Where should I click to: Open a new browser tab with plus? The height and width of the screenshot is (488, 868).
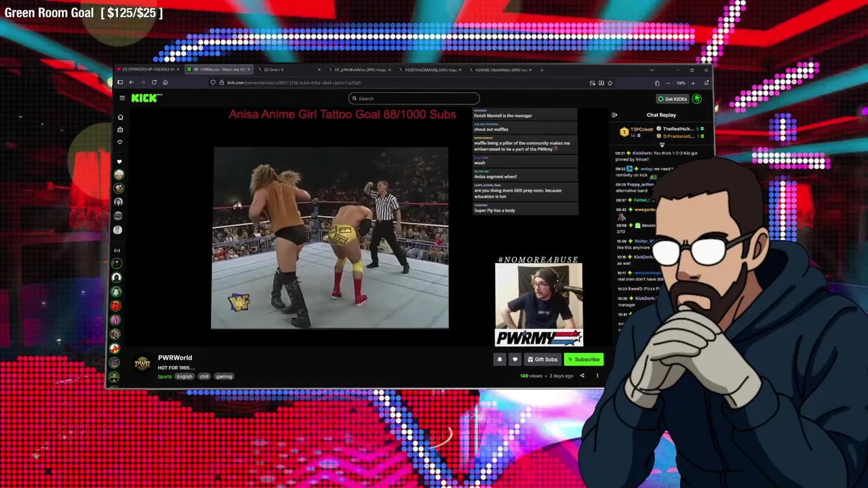click(542, 70)
